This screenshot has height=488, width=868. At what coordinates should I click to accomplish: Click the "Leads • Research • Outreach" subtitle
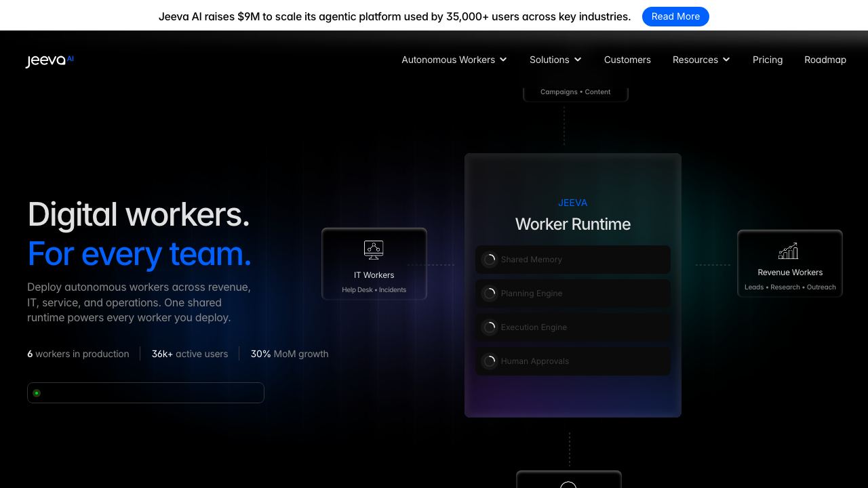790,287
